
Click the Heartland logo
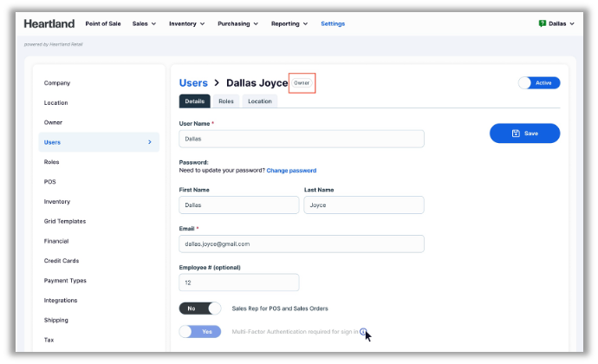49,23
